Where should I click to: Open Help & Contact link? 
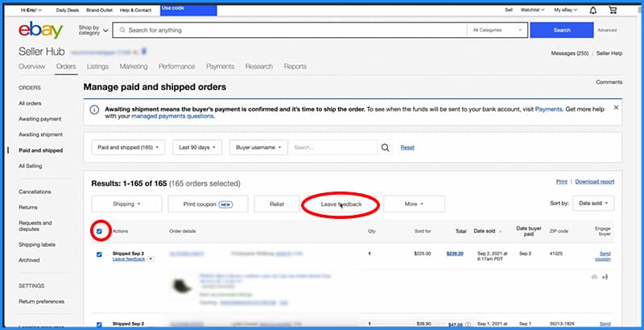[135, 10]
